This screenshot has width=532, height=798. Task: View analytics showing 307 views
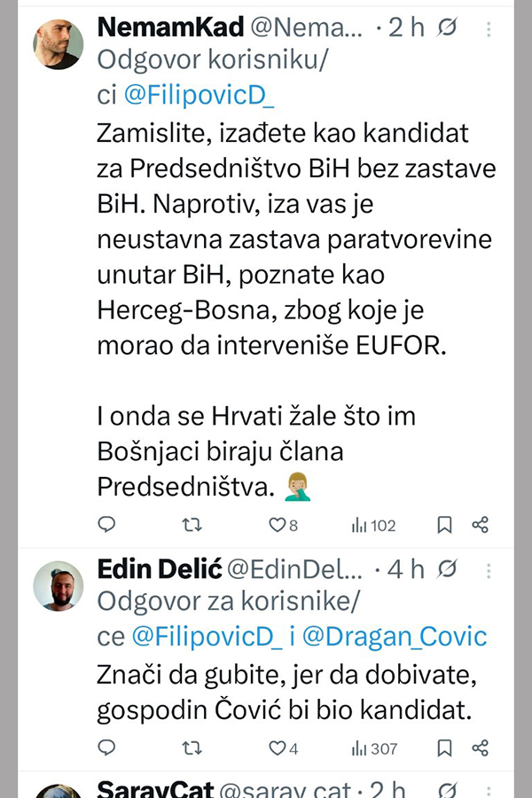click(374, 748)
